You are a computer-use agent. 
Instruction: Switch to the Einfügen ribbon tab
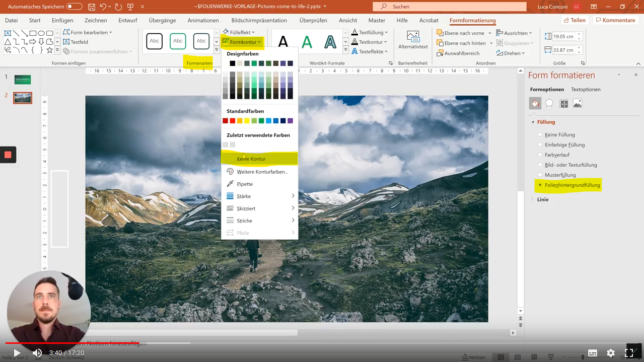pyautogui.click(x=62, y=21)
